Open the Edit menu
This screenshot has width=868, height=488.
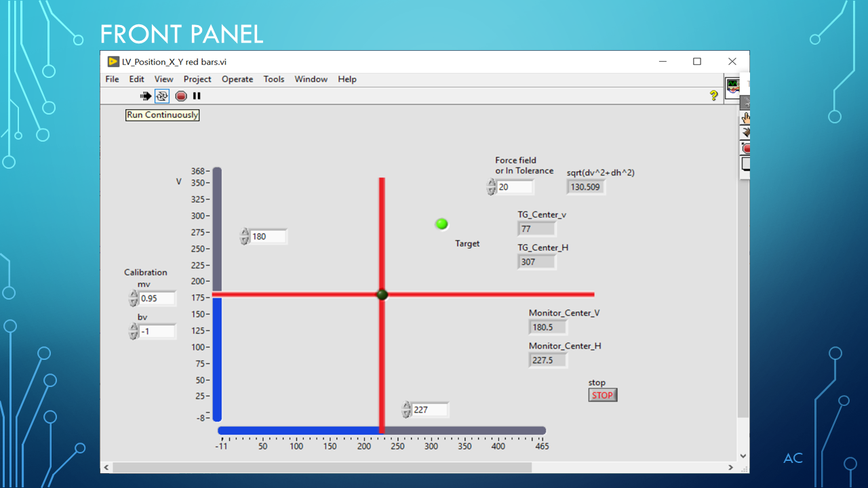[136, 79]
